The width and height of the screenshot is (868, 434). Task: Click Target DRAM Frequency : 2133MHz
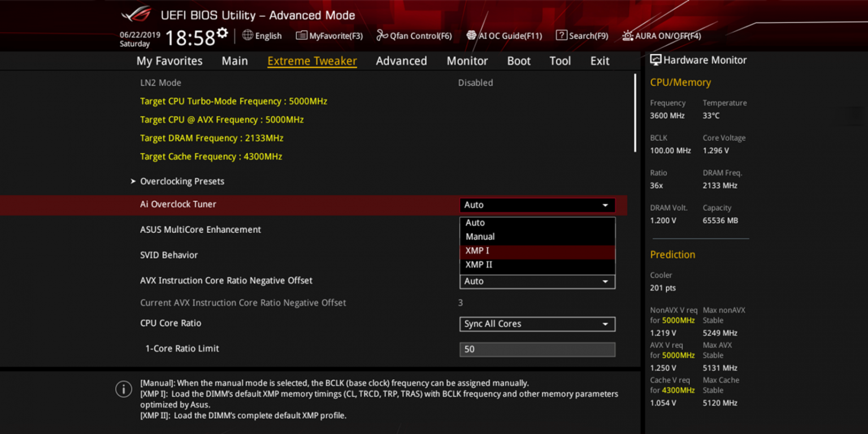click(212, 138)
